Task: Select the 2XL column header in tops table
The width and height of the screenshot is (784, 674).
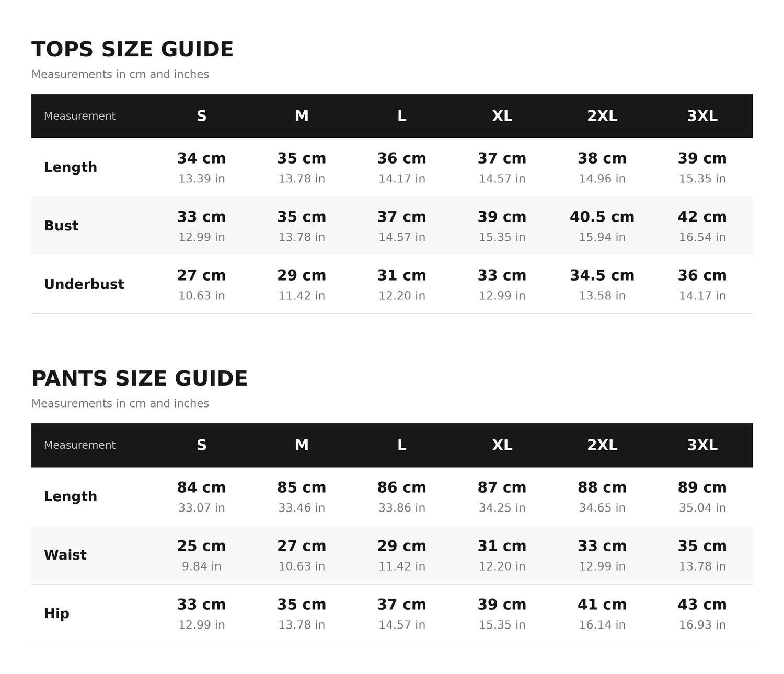Action: coord(602,116)
